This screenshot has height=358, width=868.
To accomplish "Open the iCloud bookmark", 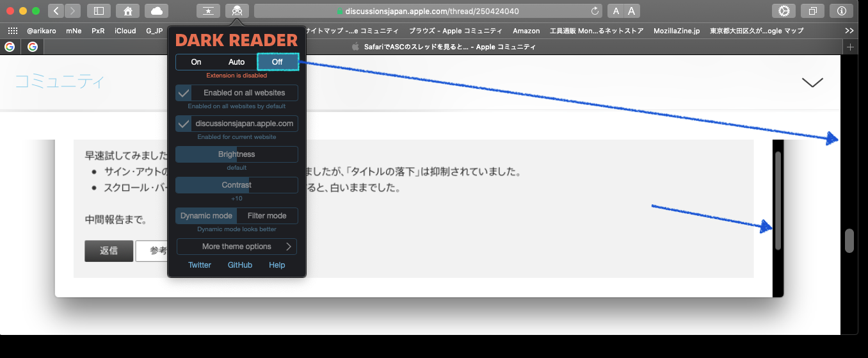I will (125, 30).
